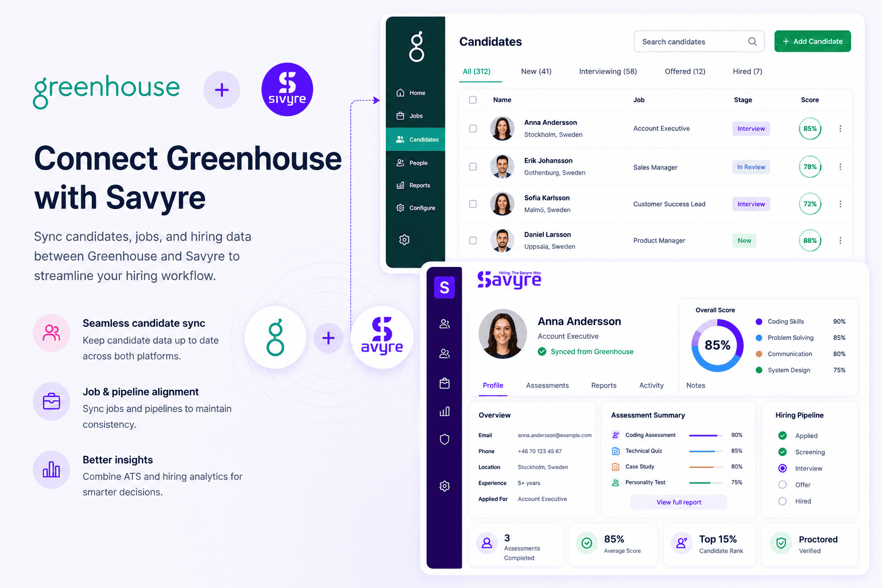Open Erik Johansson row more-options menu
The width and height of the screenshot is (882, 588).
coord(840,167)
